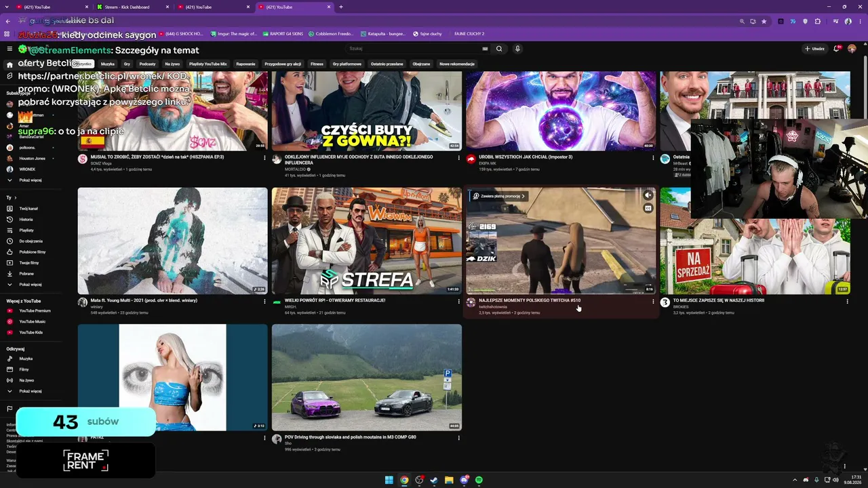Image resolution: width=868 pixels, height=488 pixels.
Task: Open a new browser tab
Action: click(340, 7)
